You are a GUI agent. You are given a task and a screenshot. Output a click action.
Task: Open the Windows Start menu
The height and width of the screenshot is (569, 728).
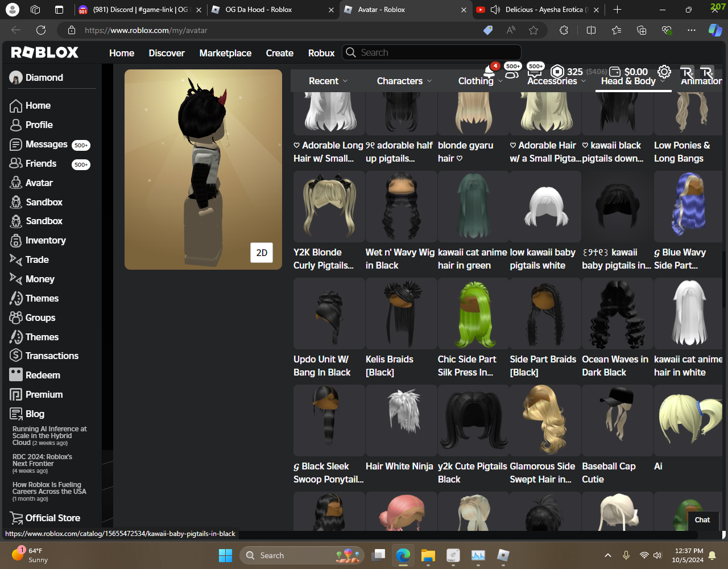[x=225, y=555]
